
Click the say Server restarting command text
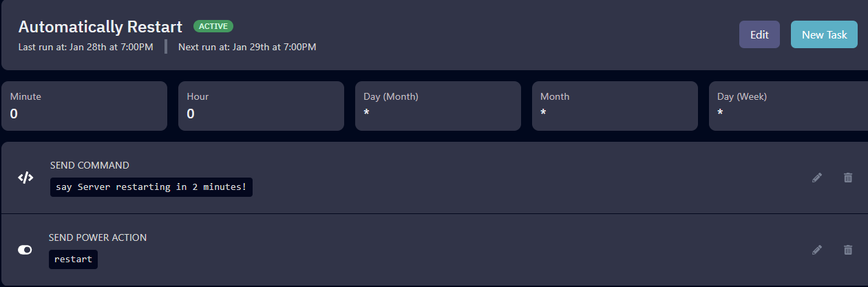point(151,187)
